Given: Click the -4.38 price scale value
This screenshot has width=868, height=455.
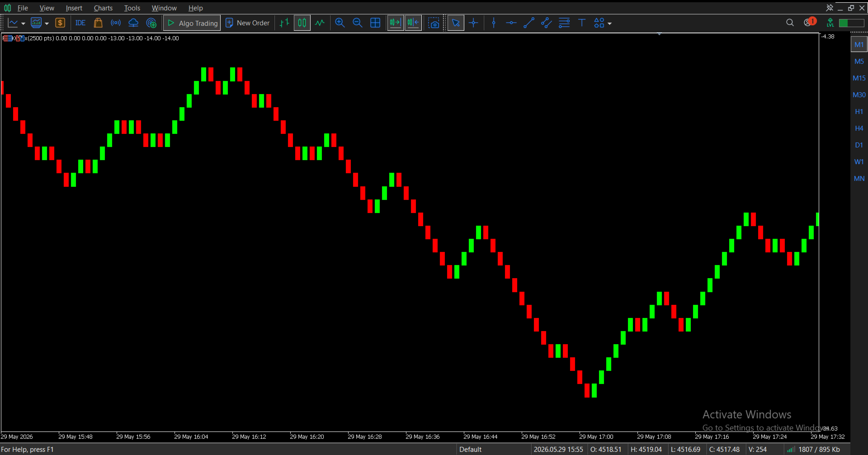Looking at the screenshot, I should pos(828,37).
